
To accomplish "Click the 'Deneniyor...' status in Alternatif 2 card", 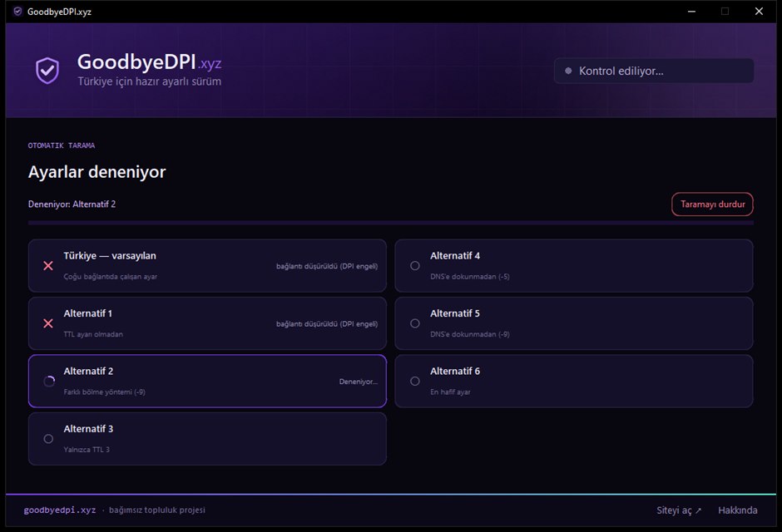I will 358,382.
